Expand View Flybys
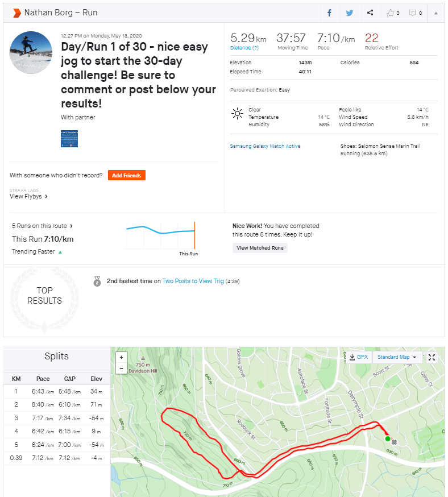This screenshot has width=448, height=497. (x=28, y=196)
